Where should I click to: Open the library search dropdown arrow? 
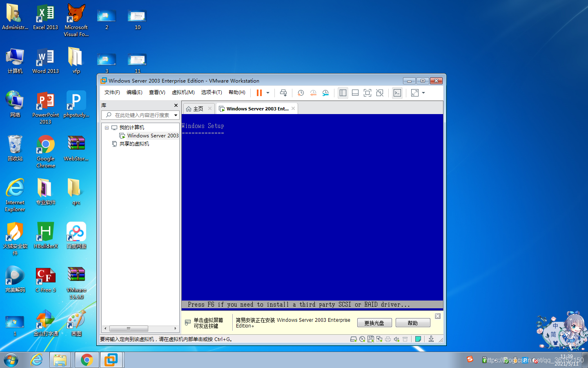point(176,115)
